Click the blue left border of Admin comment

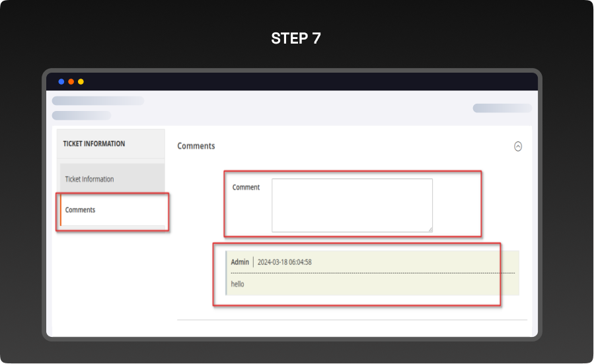[x=226, y=273]
